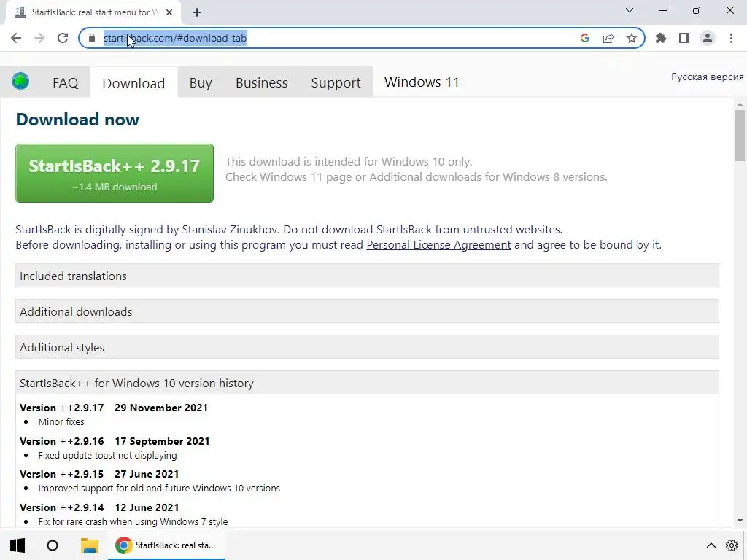747x560 pixels.
Task: Click the Google icon in address bar
Action: point(585,38)
